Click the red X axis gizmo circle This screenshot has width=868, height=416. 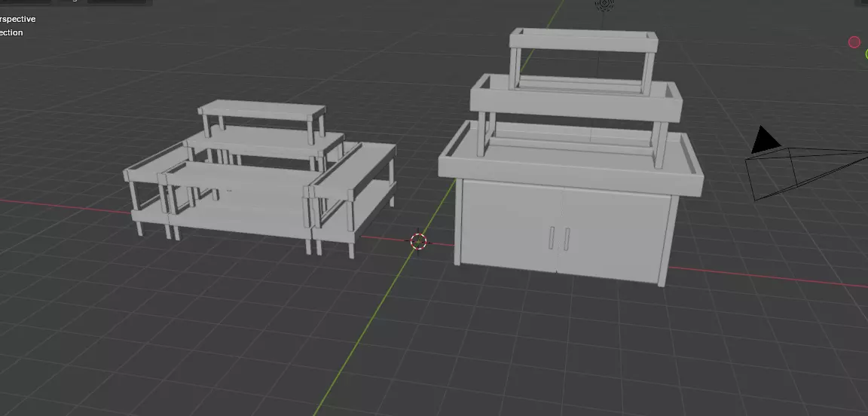854,42
